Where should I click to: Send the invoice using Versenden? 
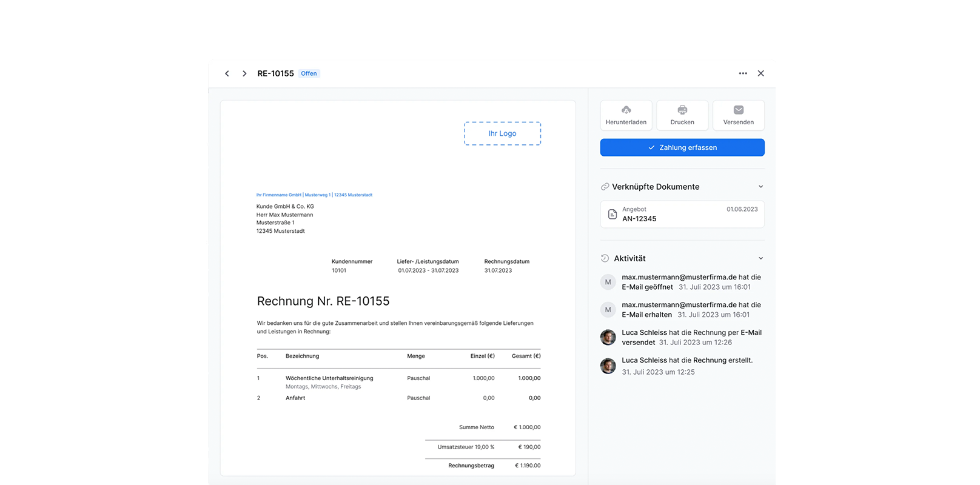point(739,115)
